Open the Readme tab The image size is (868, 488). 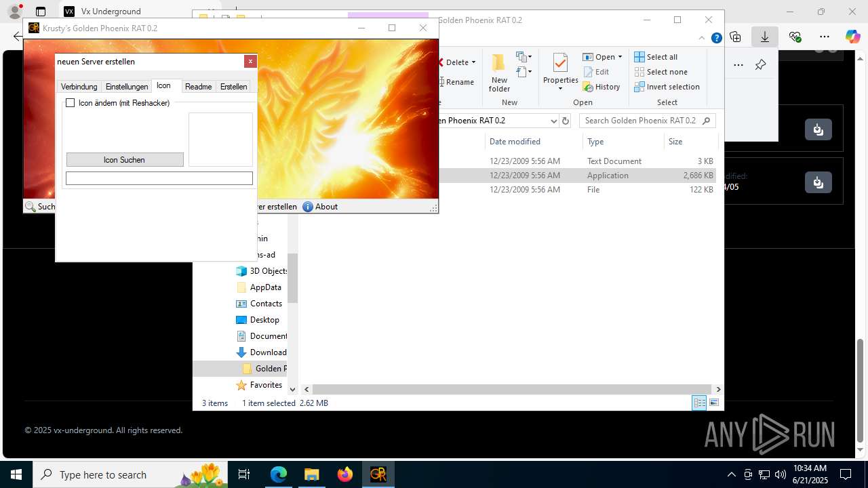click(199, 87)
